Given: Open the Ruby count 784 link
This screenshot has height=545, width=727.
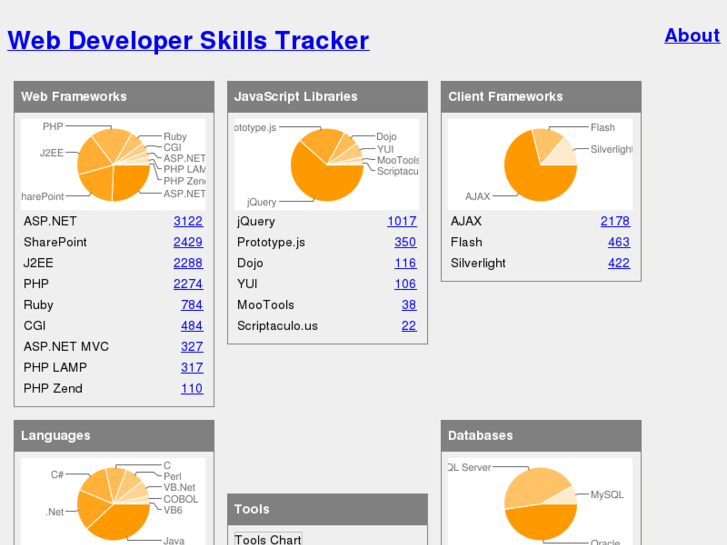Looking at the screenshot, I should point(192,305).
